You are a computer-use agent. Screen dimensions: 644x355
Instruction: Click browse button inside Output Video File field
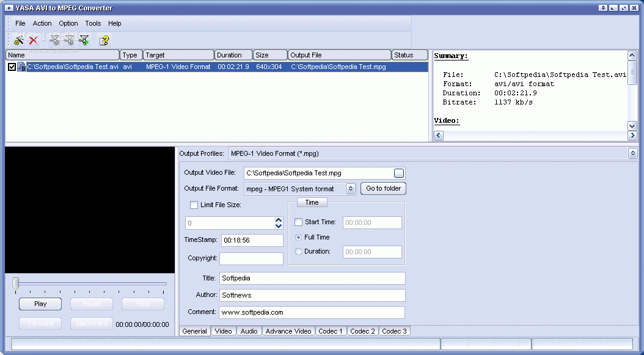(398, 173)
